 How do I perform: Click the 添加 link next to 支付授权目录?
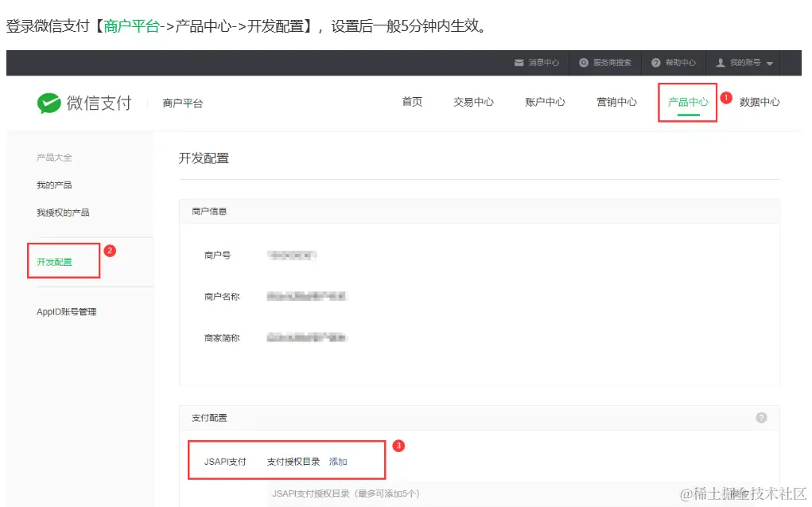pyautogui.click(x=338, y=462)
